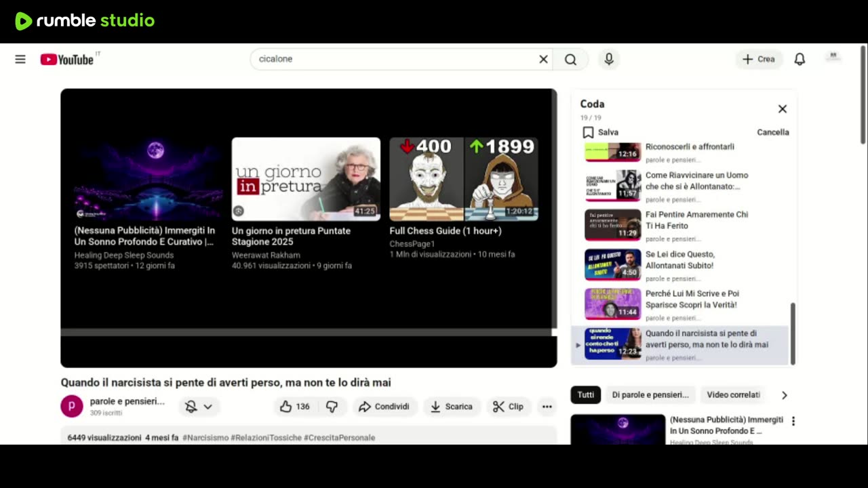Open the Healing Deep Sleep endscreen thumbnail

coord(149,180)
